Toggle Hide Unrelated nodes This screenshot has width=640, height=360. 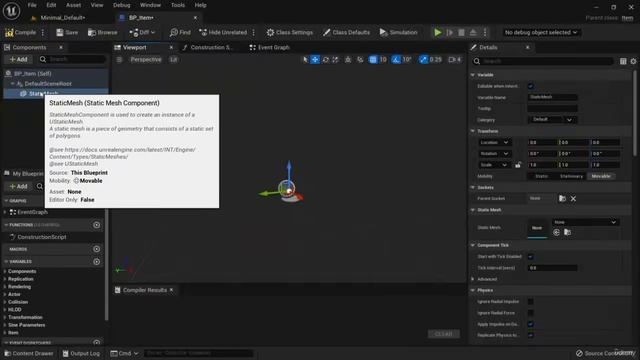pyautogui.click(x=223, y=32)
